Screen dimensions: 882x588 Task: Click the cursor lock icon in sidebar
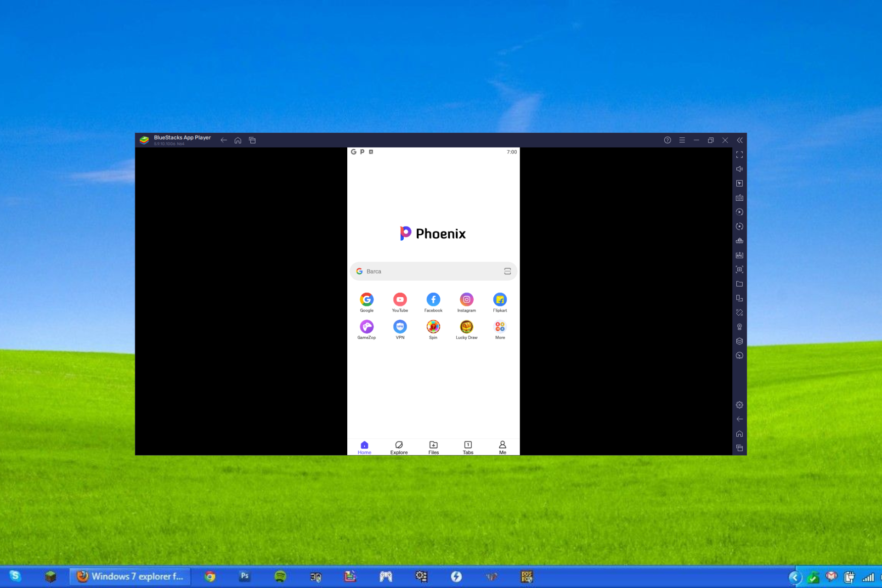(x=740, y=183)
